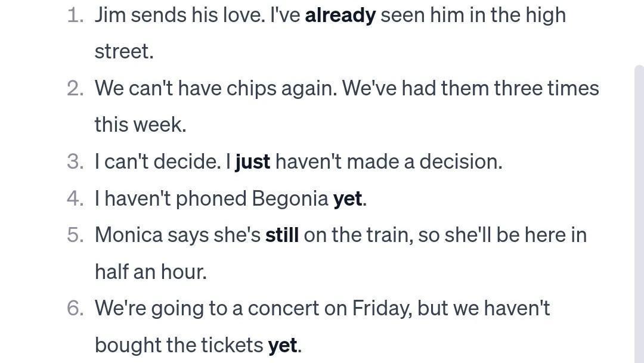Click the name "Begonia"
644x363 pixels.
290,198
